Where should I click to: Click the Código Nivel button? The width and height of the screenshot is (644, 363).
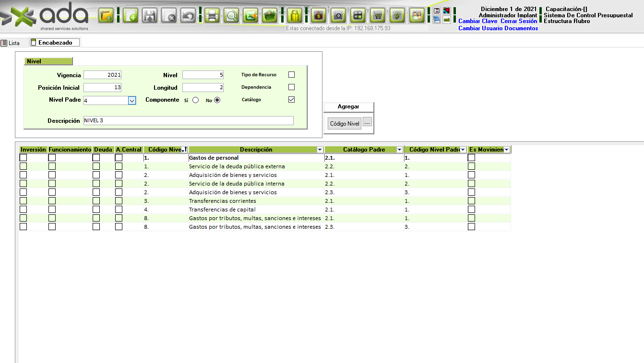tap(344, 124)
